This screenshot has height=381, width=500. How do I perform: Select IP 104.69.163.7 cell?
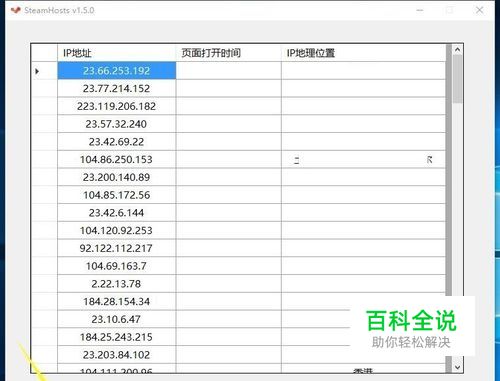[117, 266]
